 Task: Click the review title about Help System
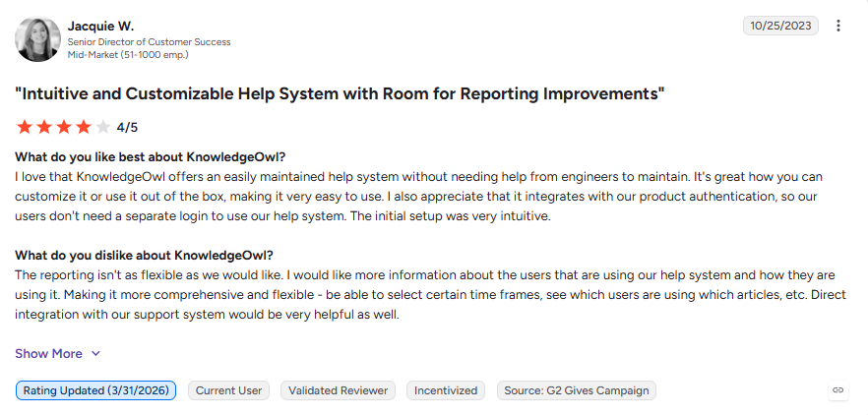coord(340,94)
